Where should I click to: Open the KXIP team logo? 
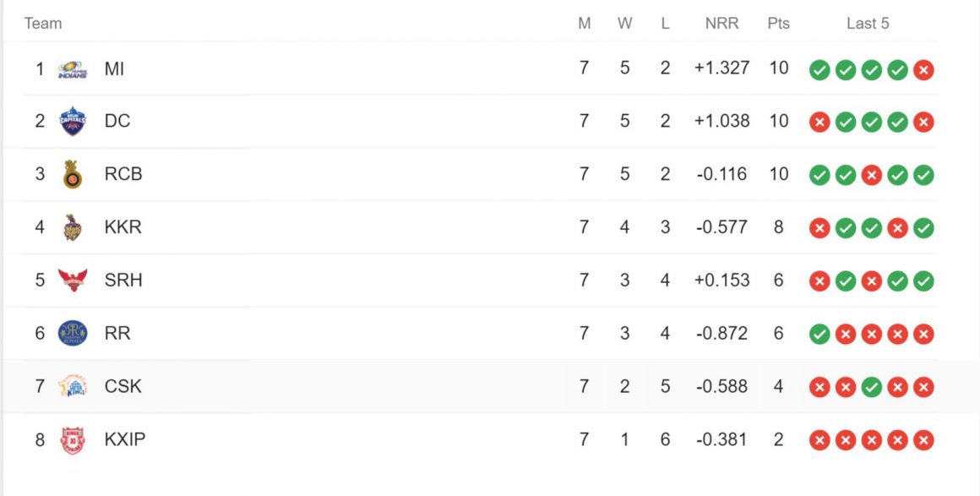point(73,440)
